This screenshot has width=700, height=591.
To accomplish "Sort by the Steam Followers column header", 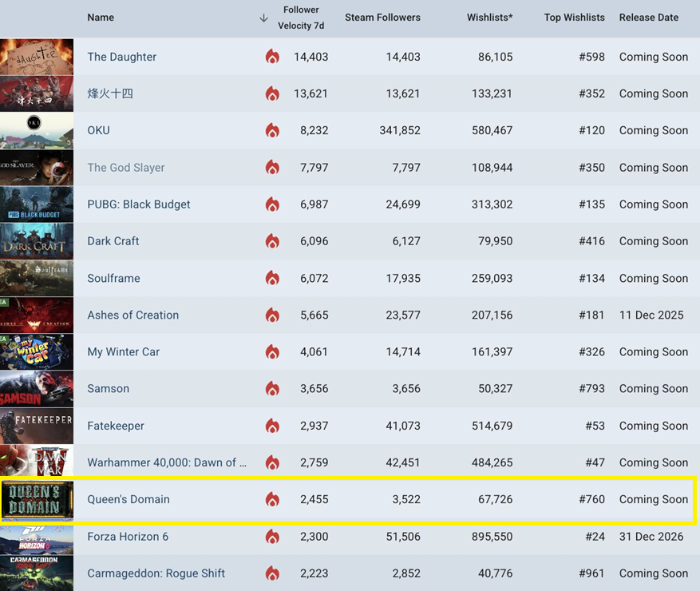I will coord(382,18).
